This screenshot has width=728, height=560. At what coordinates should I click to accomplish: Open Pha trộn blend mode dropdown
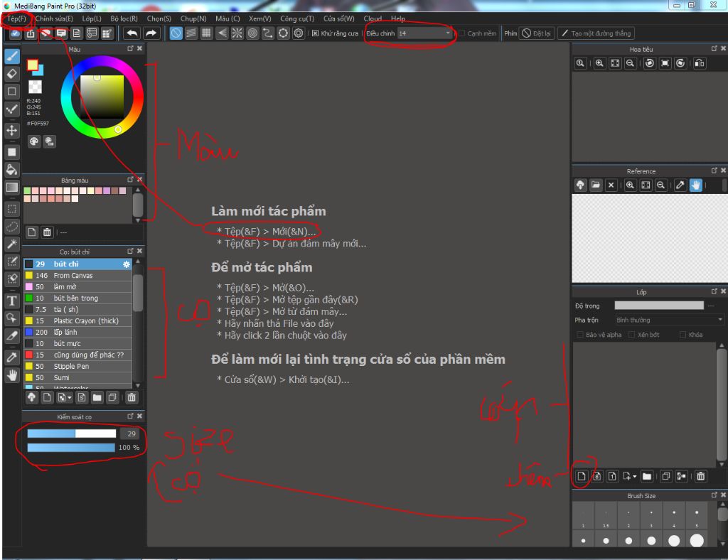point(669,320)
